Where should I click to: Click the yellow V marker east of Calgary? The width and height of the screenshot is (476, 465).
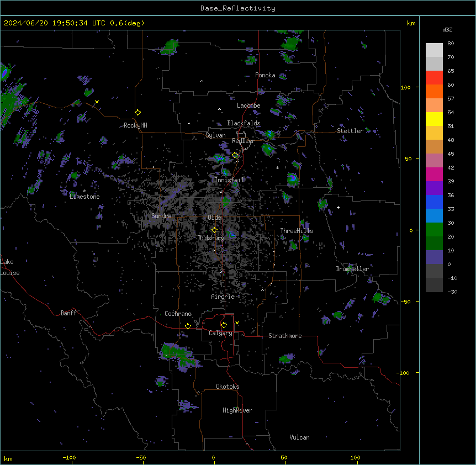237,323
